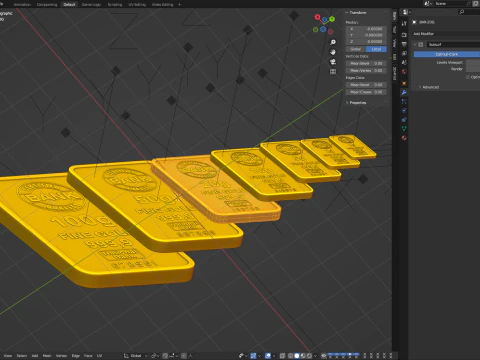The image size is (480, 360).
Task: Open the shading options dropdown arrow
Action: point(315,356)
